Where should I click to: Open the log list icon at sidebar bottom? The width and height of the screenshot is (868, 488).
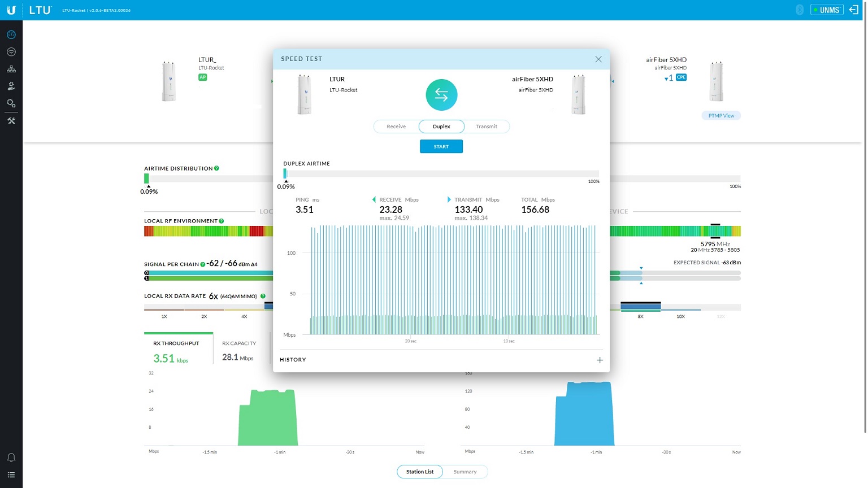11,475
